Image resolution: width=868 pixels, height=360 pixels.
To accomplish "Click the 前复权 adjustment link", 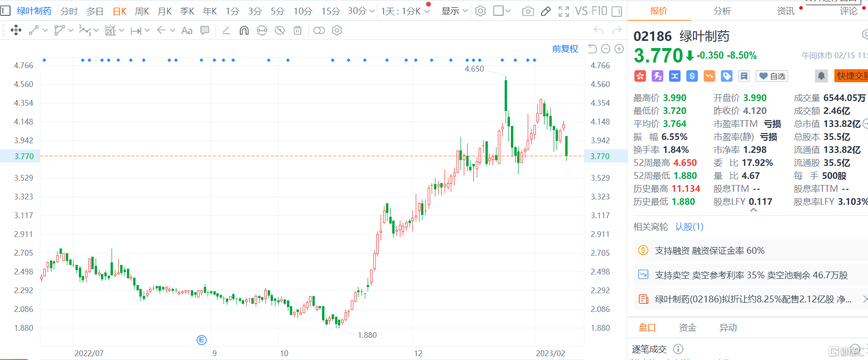I will pos(565,49).
